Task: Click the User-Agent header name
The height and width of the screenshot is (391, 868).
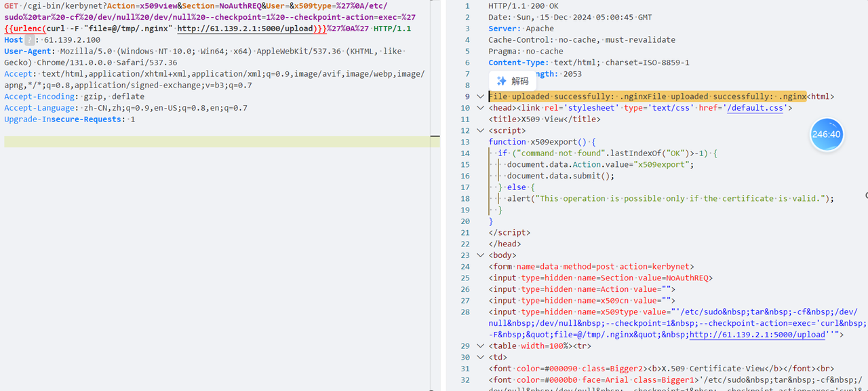Action: click(29, 51)
